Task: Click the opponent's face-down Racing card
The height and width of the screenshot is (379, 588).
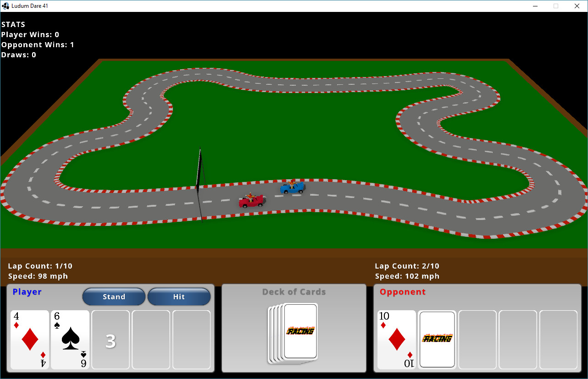Action: (437, 339)
